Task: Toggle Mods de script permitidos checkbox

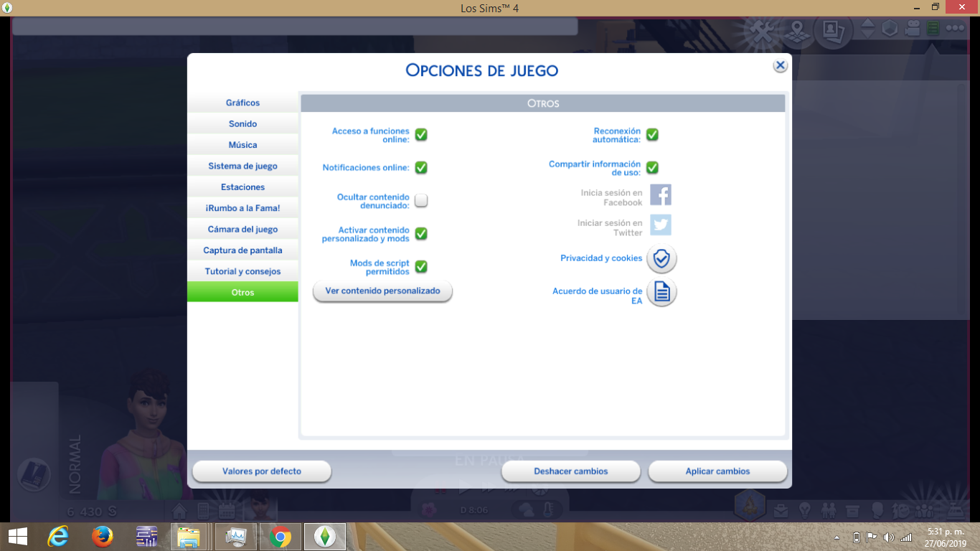Action: tap(421, 267)
